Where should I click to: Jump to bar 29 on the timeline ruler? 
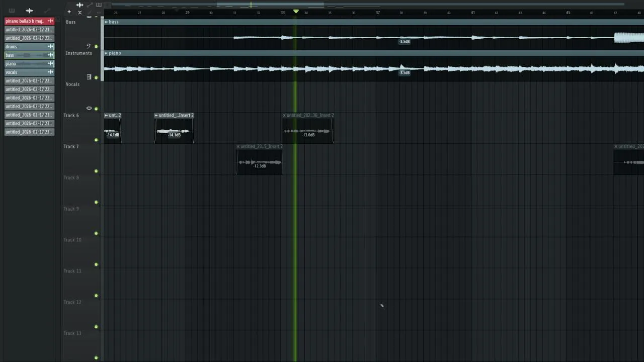187,13
